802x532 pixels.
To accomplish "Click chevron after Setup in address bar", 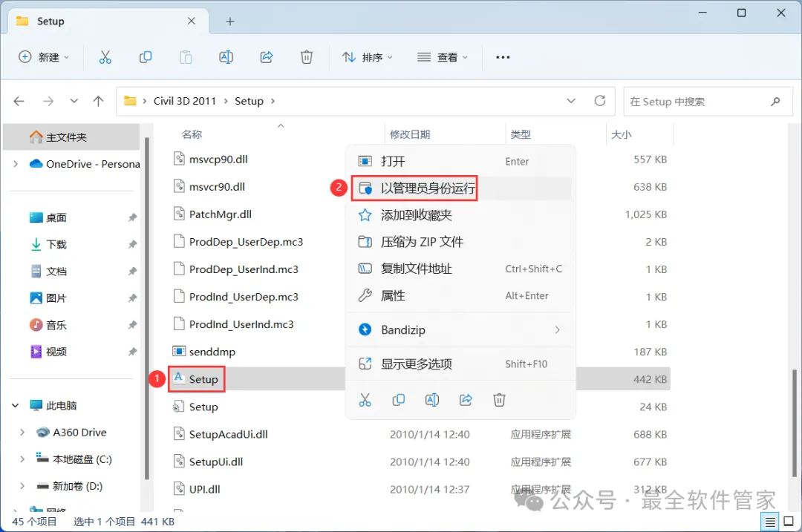I will 273,101.
